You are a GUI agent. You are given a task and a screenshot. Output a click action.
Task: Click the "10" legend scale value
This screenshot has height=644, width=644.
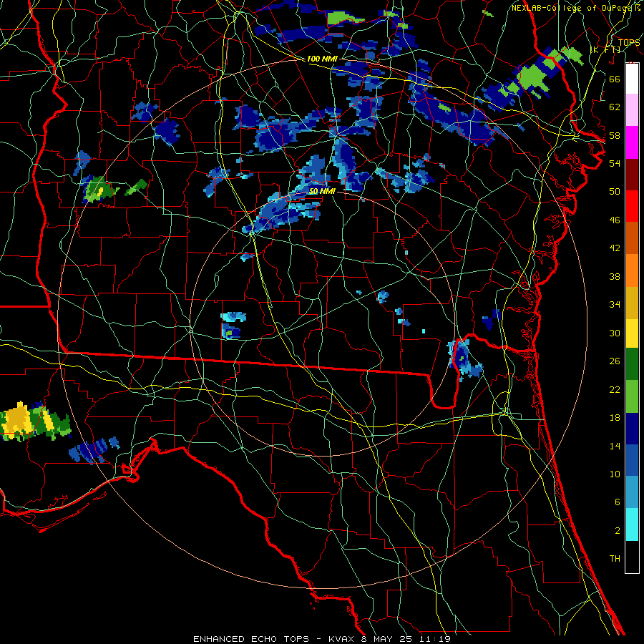pyautogui.click(x=615, y=474)
